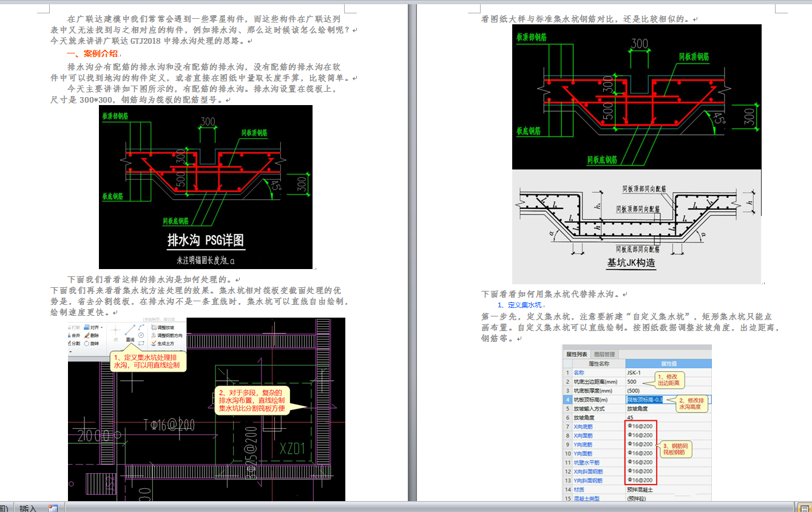This screenshot has width=812, height=512.
Task: Click the 点 point tool in embedded toolbar
Action: tap(115, 333)
